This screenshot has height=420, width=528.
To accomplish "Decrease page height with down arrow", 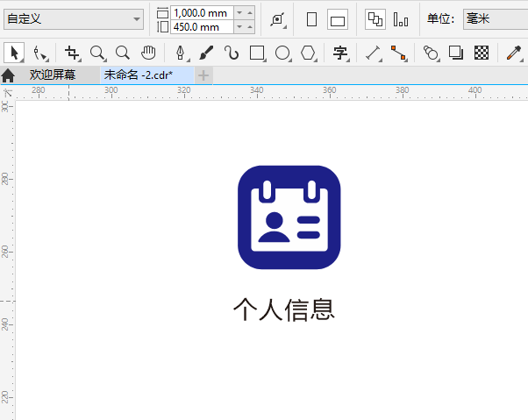I will point(239,26).
